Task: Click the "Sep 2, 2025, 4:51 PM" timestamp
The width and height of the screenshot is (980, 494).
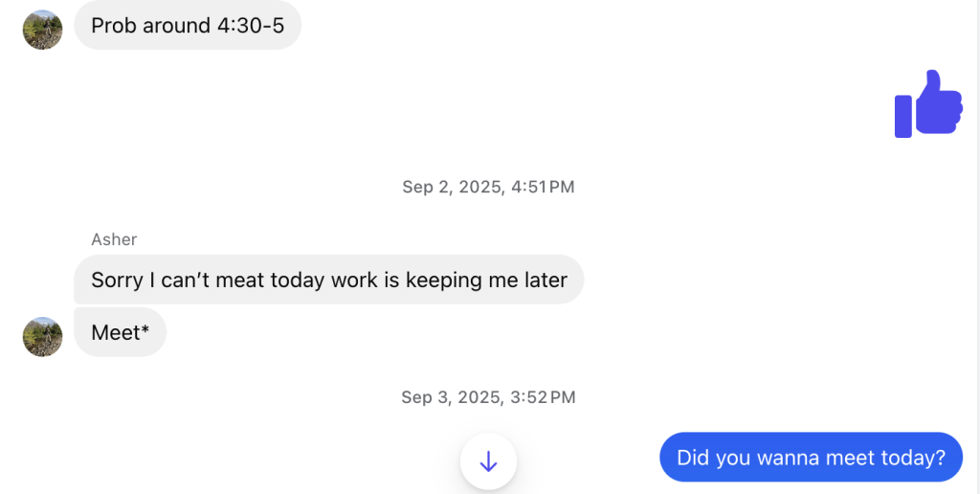Action: tap(488, 187)
